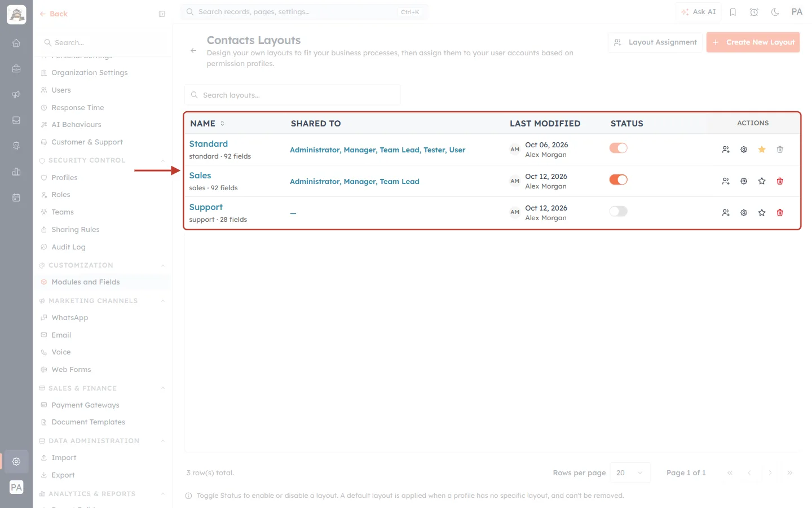812x508 pixels.
Task: Open the Support layout link
Action: [206, 207]
